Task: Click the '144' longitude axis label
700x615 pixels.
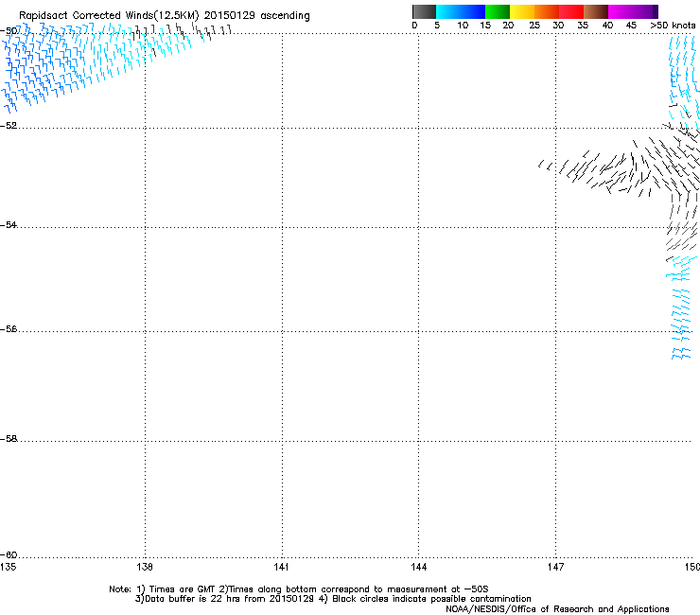Action: tap(418, 567)
